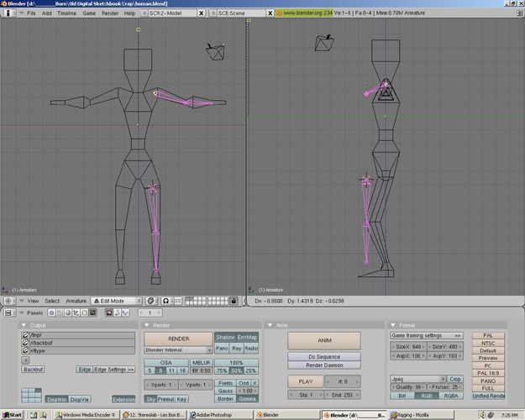Toggle the Ray tracing option
Viewport: 525px width, 420px height.
[x=236, y=349]
